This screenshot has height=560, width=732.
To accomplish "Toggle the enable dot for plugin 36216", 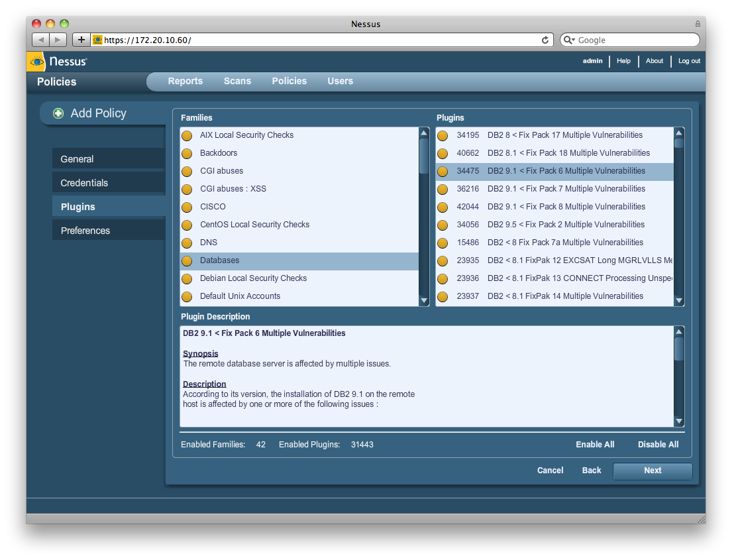I will tap(443, 189).
